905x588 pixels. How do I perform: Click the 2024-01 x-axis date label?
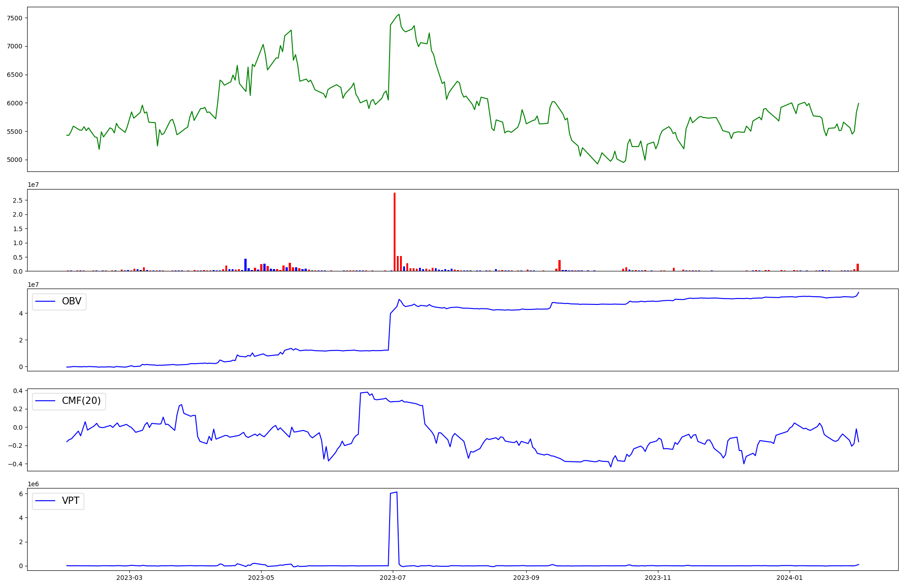click(x=790, y=578)
